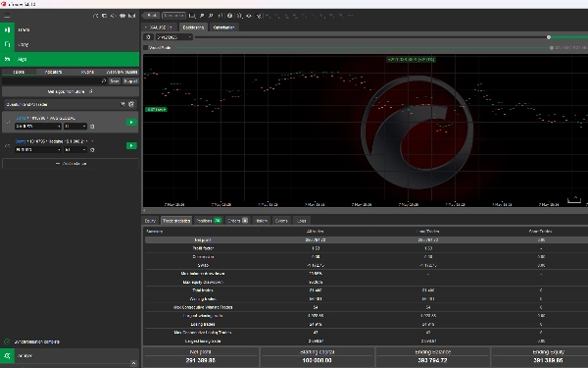Image resolution: width=588 pixels, height=368 pixels.
Task: Click the list icon beside Quantum Grid gear
Action: (x=122, y=104)
